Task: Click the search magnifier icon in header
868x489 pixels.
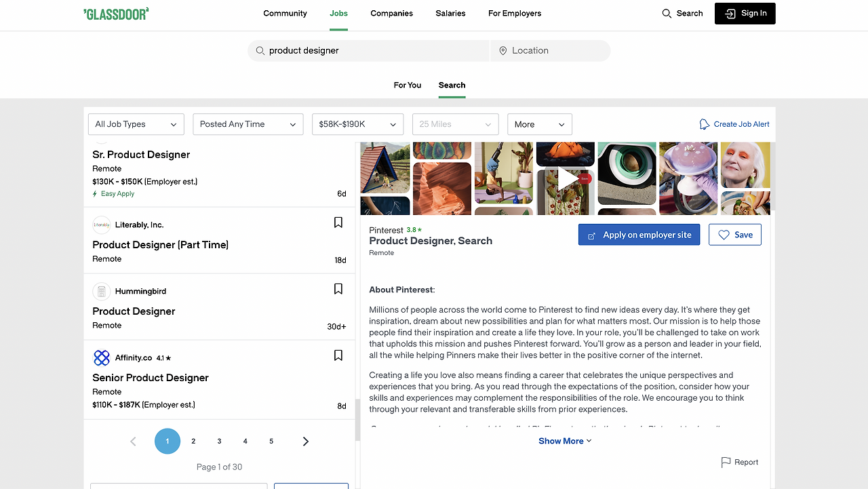Action: (667, 14)
